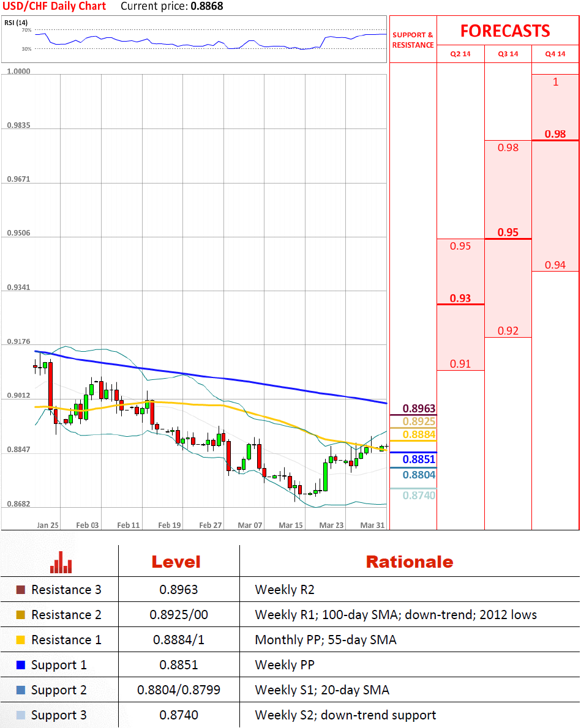
Task: Click the Resistance 2 gold color swatch
Action: pyautogui.click(x=20, y=615)
